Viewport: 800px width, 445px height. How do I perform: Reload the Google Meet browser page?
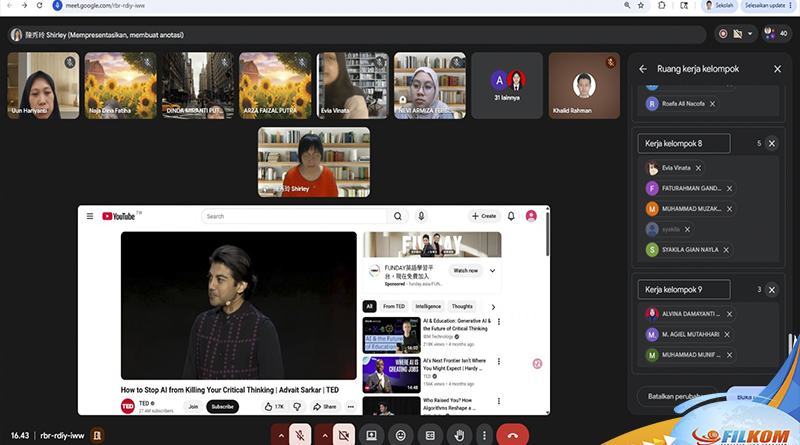(x=39, y=5)
